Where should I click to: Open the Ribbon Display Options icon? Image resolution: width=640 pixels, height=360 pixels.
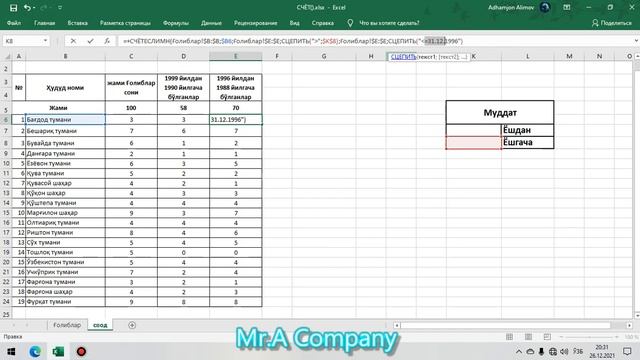(x=567, y=8)
